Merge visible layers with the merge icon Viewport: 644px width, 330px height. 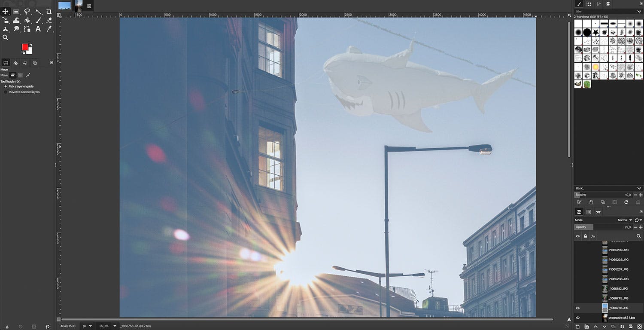click(x=621, y=327)
